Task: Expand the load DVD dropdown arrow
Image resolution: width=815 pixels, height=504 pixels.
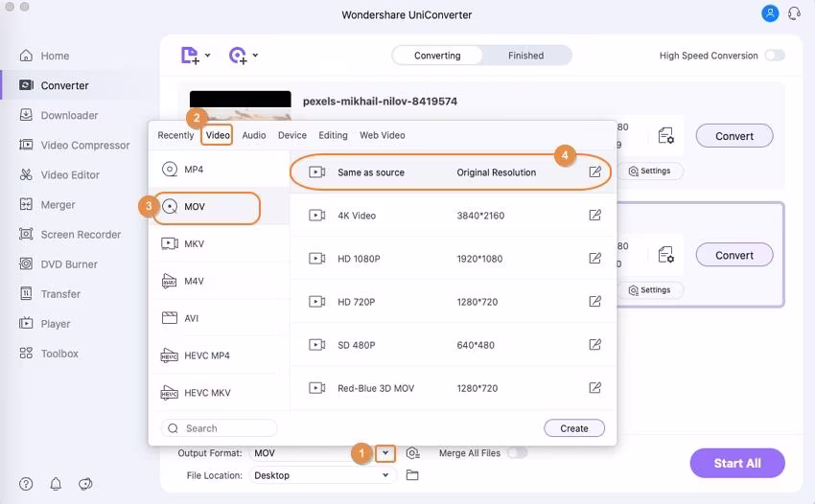Action: 255,55
